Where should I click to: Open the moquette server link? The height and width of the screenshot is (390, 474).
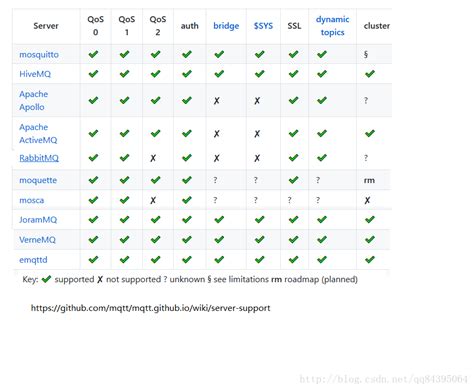coord(38,180)
